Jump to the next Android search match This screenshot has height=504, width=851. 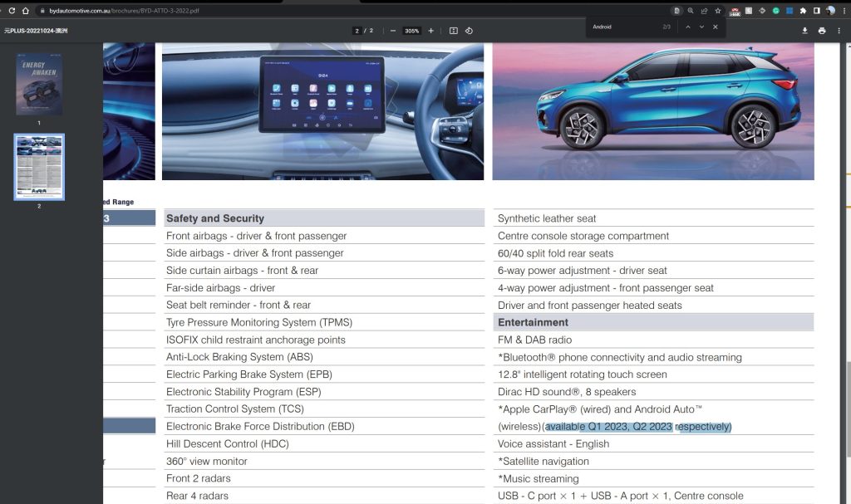pyautogui.click(x=701, y=27)
